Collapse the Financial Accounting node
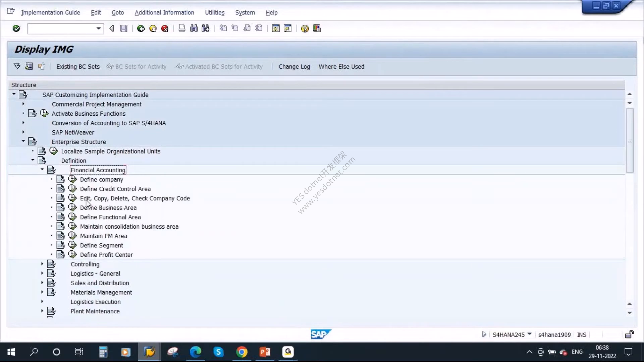This screenshot has width=644, height=362. [x=42, y=169]
